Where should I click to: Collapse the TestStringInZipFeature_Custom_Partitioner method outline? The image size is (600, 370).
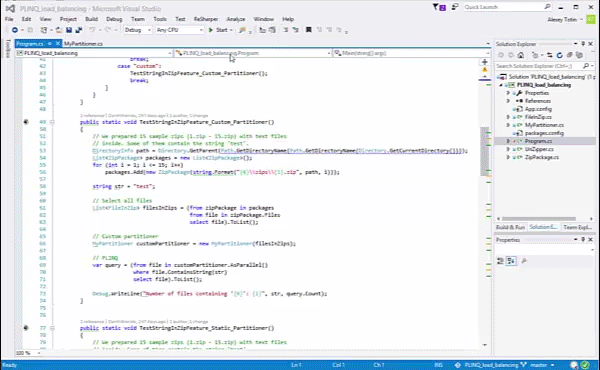52,122
